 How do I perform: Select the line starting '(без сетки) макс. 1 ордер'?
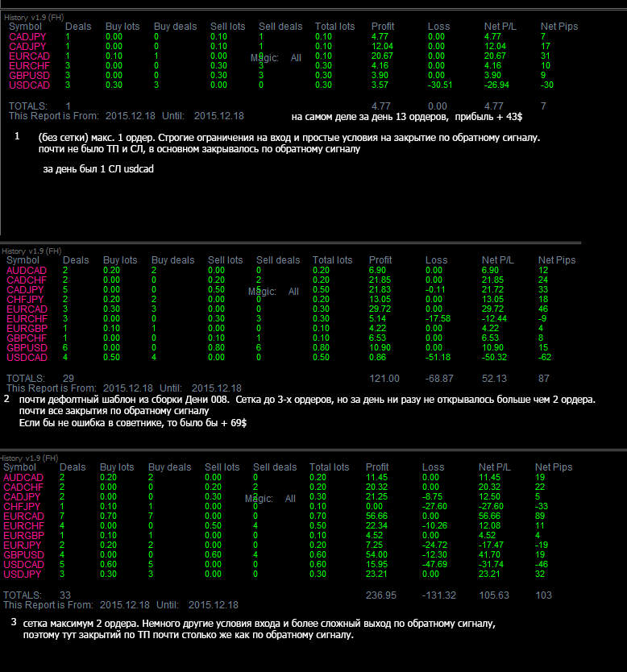289,138
